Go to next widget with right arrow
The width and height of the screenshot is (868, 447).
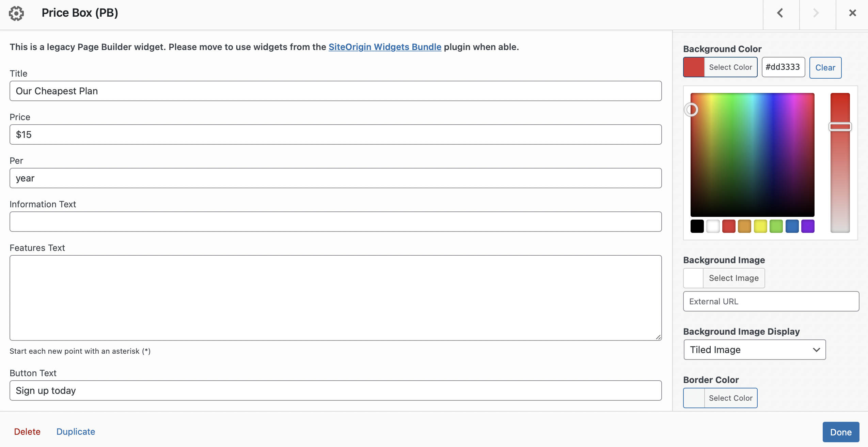point(817,13)
